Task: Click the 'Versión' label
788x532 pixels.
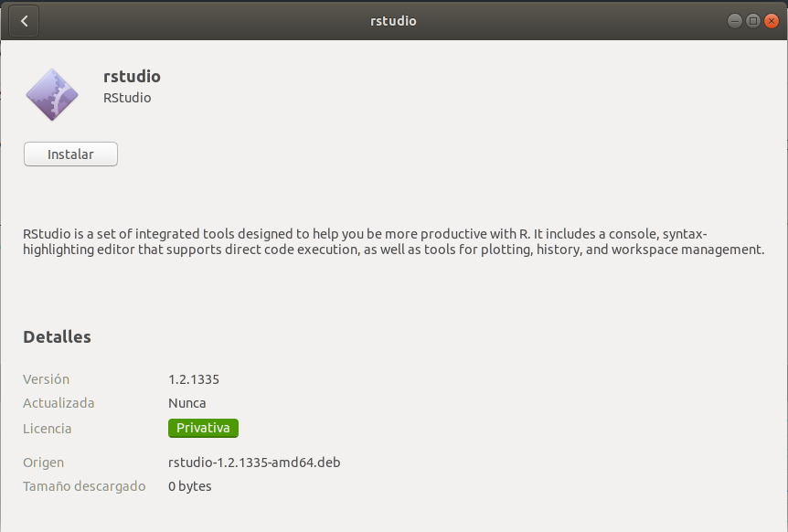Action: [47, 379]
